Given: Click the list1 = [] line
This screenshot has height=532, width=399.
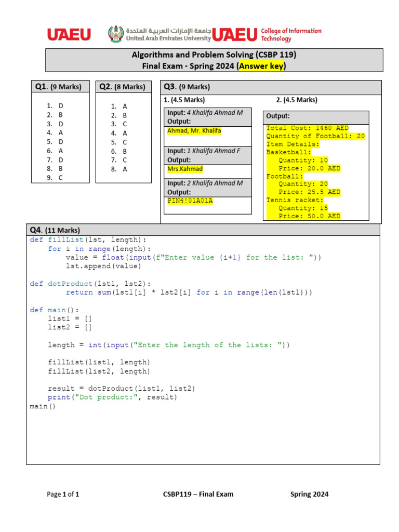Looking at the screenshot, I should [70, 318].
